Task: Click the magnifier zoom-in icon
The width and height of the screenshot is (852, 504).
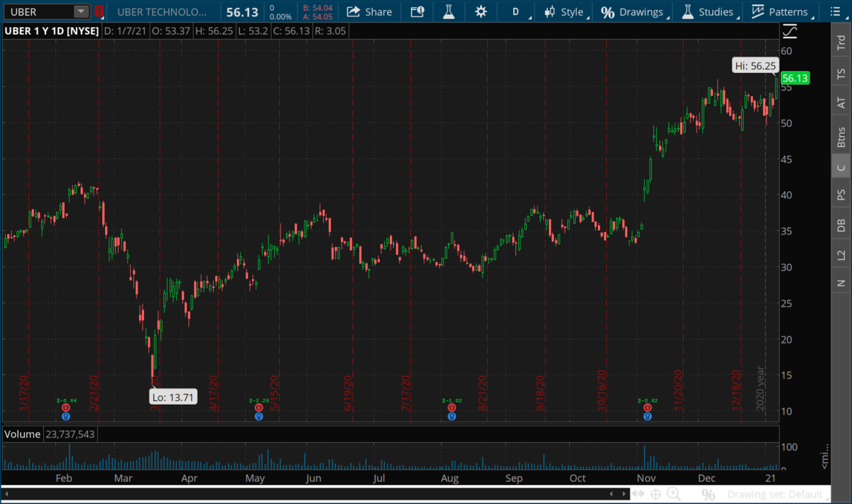Action: pos(674,494)
